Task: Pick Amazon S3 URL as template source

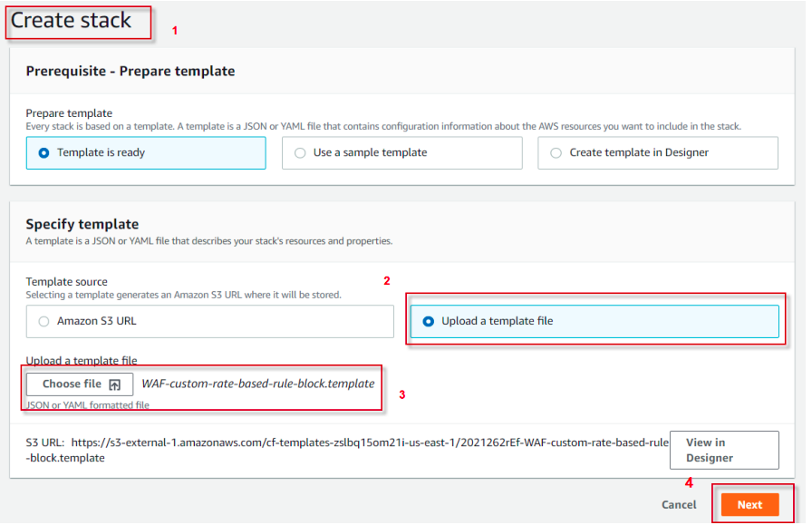Action: [209, 321]
